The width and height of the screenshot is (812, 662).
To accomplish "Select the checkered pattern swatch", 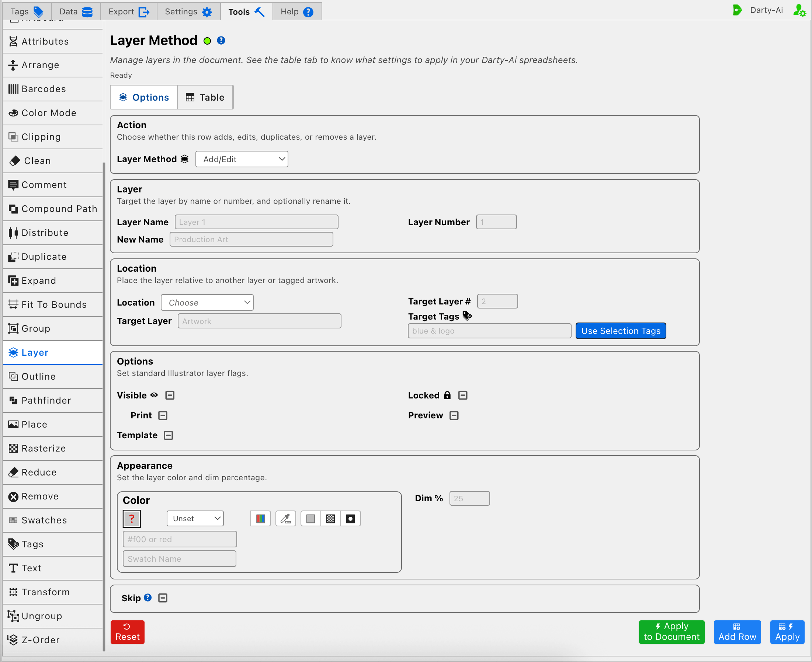I will click(331, 519).
